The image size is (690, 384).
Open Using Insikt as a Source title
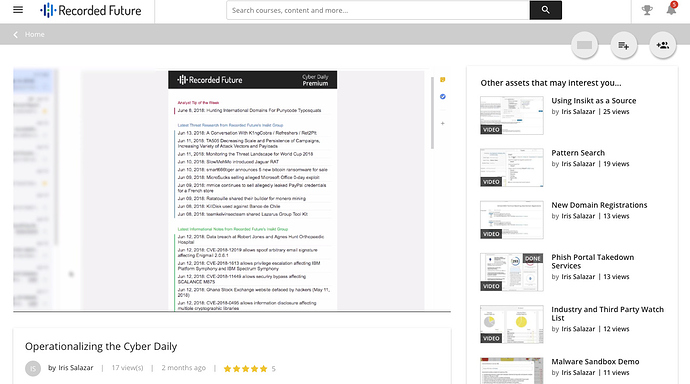click(x=594, y=101)
